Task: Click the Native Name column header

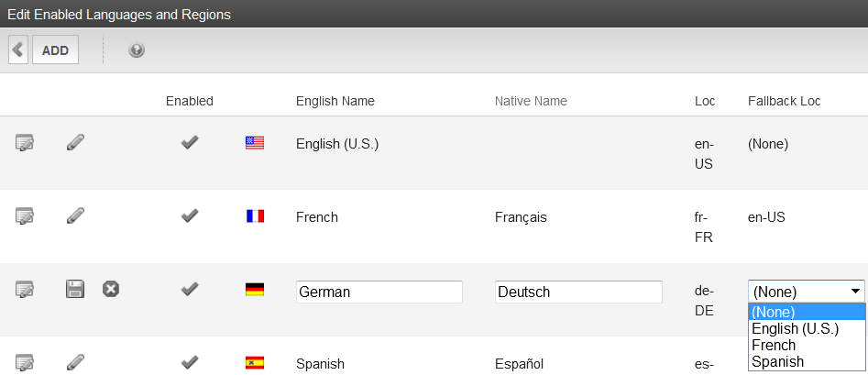Action: (531, 102)
